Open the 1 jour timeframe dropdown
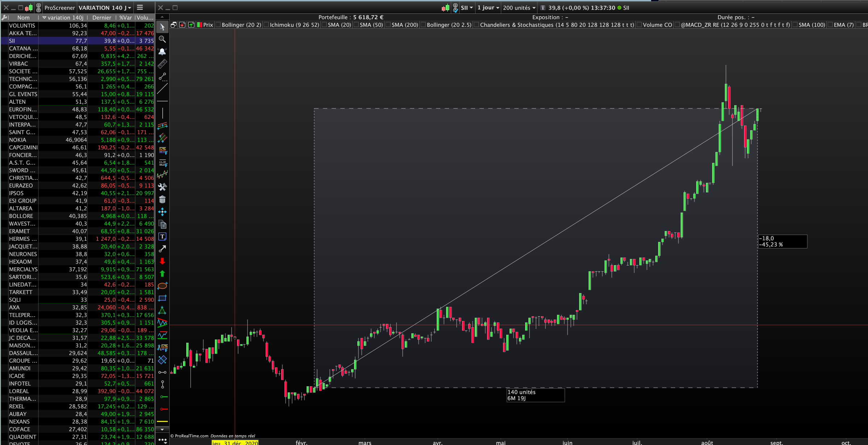The height and width of the screenshot is (445, 868). tap(488, 8)
